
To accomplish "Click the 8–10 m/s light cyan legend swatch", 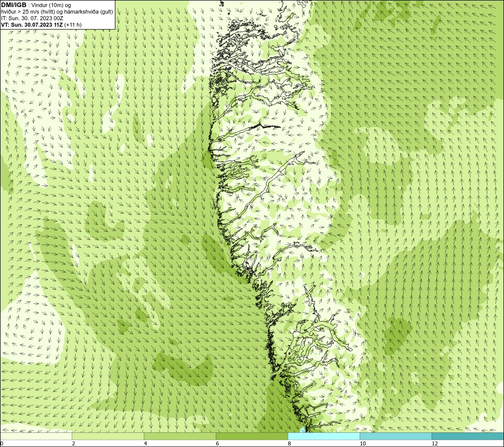I will click(324, 436).
